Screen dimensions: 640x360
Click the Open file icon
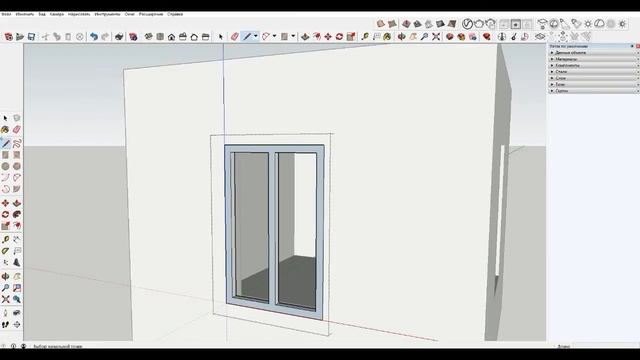click(20, 37)
